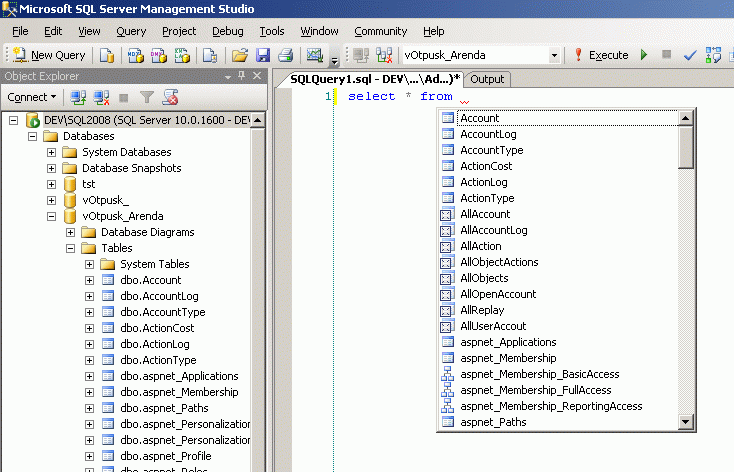Click the IntelliSense list scroll down arrow
Viewport: 734px width, 472px height.
click(x=686, y=421)
